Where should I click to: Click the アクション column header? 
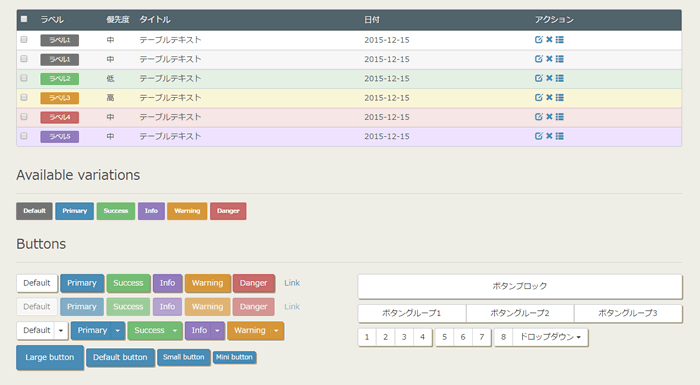(x=554, y=20)
